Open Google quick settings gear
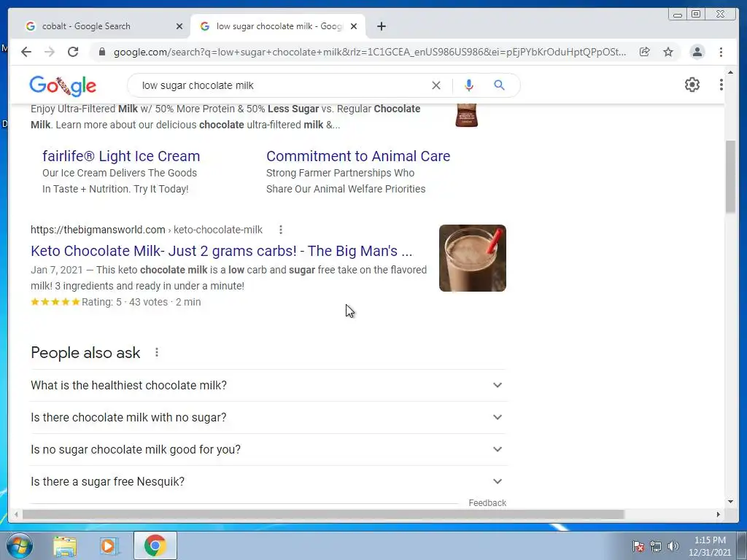Screen dimensions: 747x560 coord(692,85)
